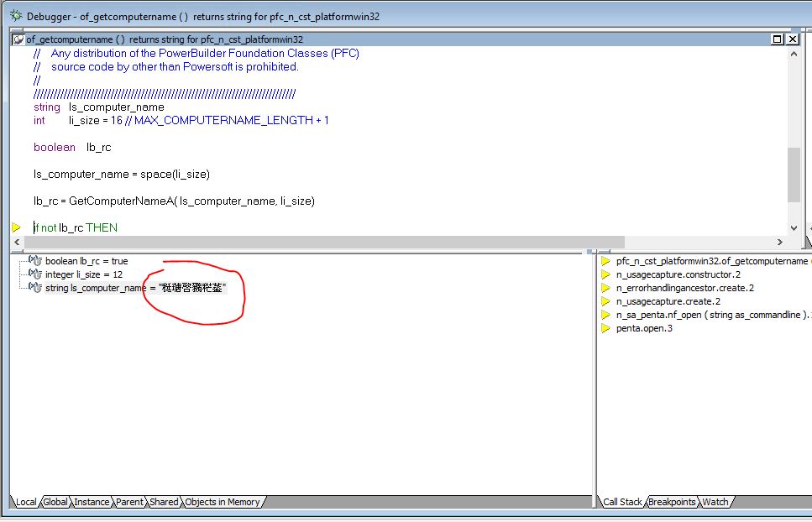Select the Parent variables tab

(129, 502)
